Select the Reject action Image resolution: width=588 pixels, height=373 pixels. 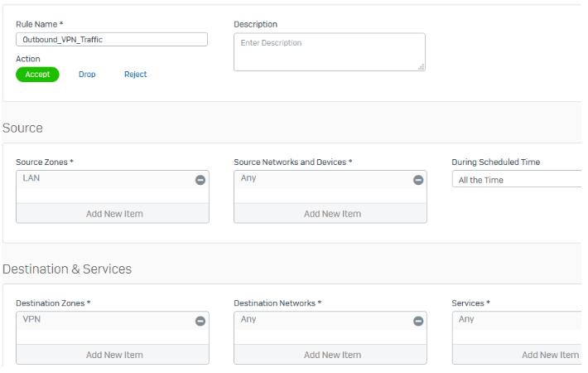coord(135,75)
